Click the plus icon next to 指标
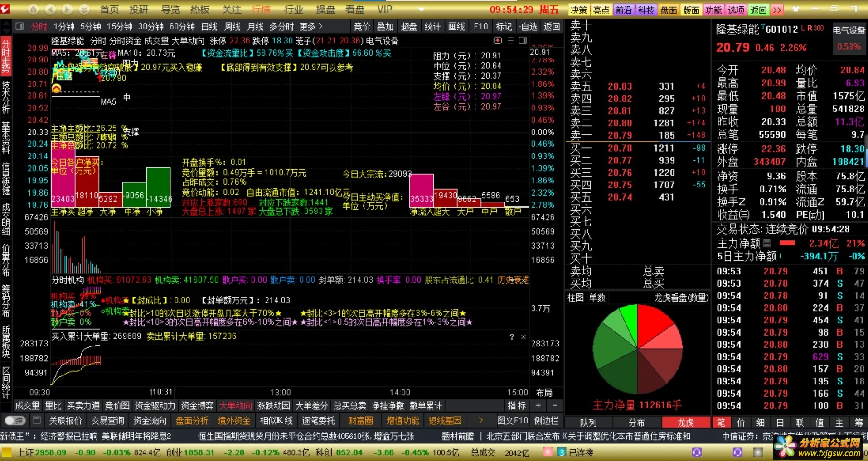The image size is (868, 461). click(x=538, y=406)
